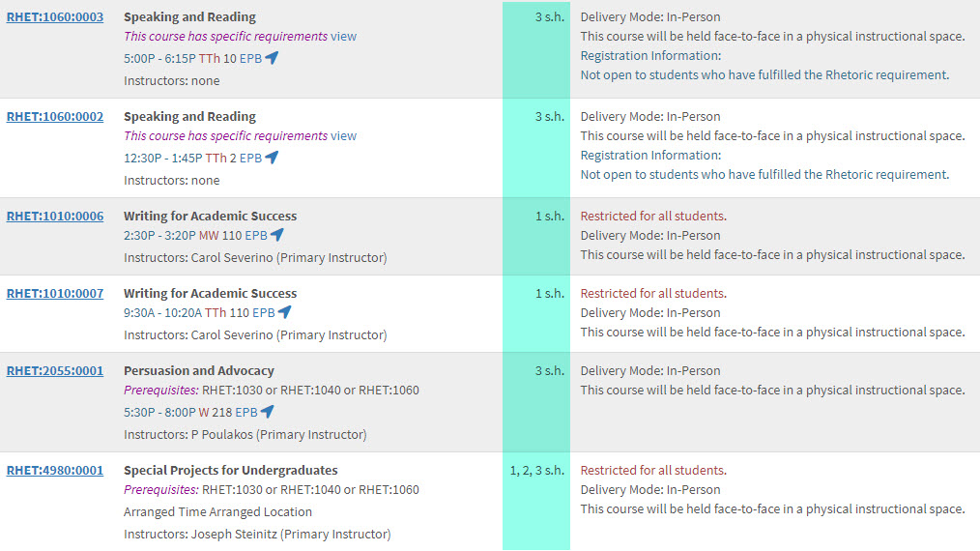The width and height of the screenshot is (980, 551).
Task: Open course link RHET:1060:0003
Action: [x=55, y=16]
